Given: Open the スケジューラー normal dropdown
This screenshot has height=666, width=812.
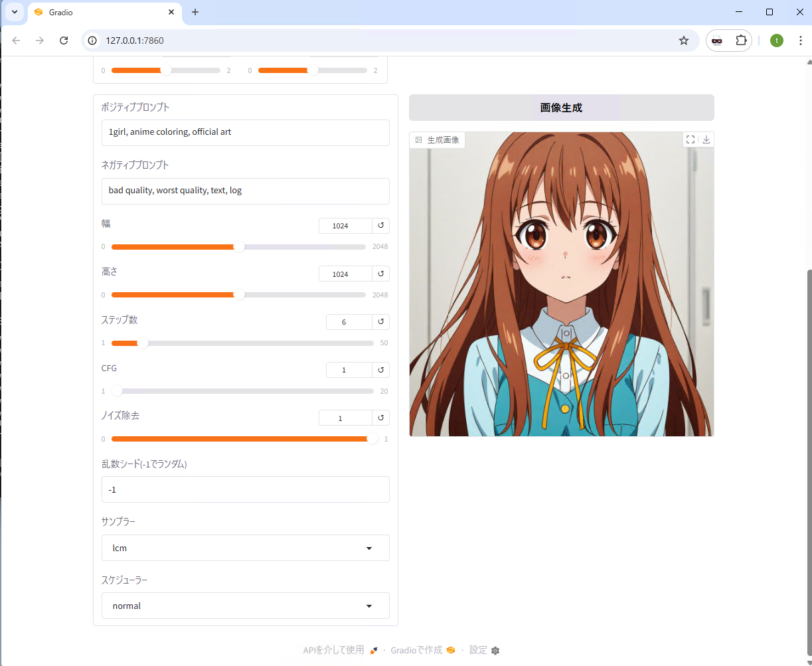Looking at the screenshot, I should click(246, 606).
